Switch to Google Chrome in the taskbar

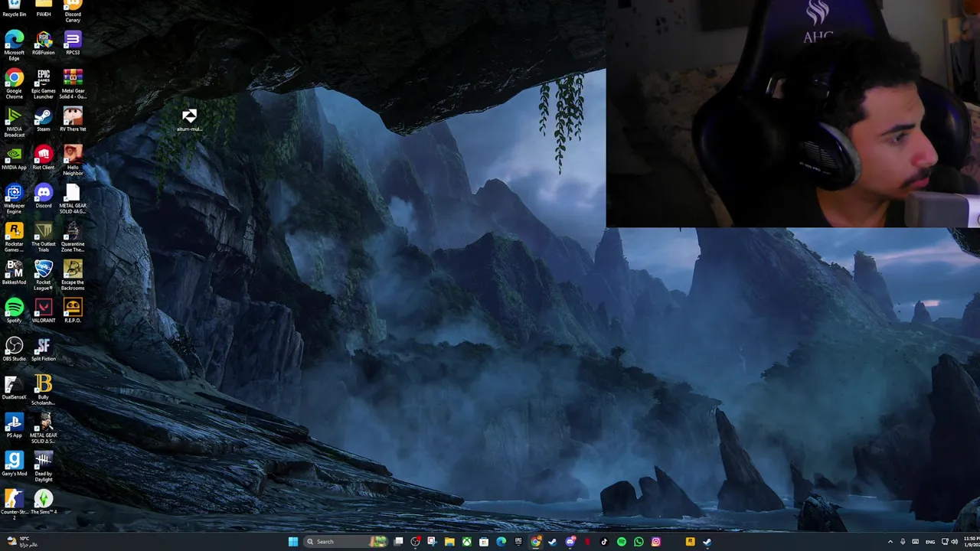click(536, 542)
